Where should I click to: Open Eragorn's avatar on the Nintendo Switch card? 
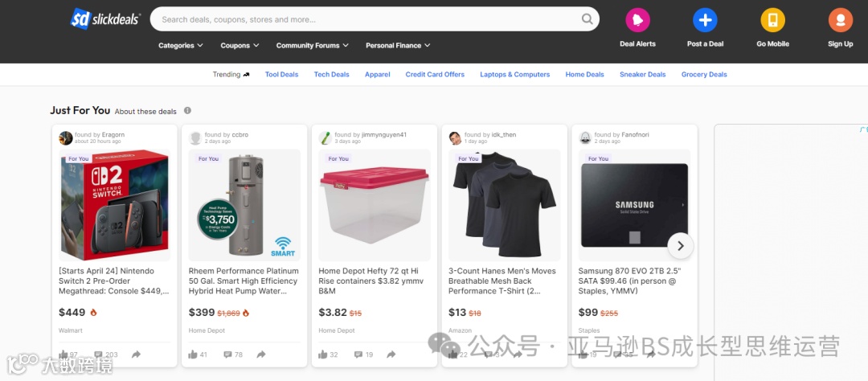(65, 138)
